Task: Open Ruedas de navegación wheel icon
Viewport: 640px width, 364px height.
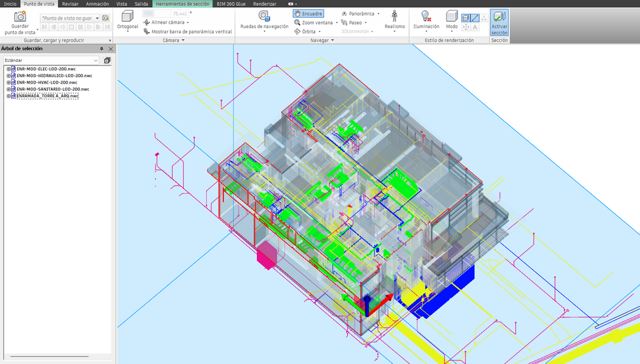Action: [x=264, y=16]
